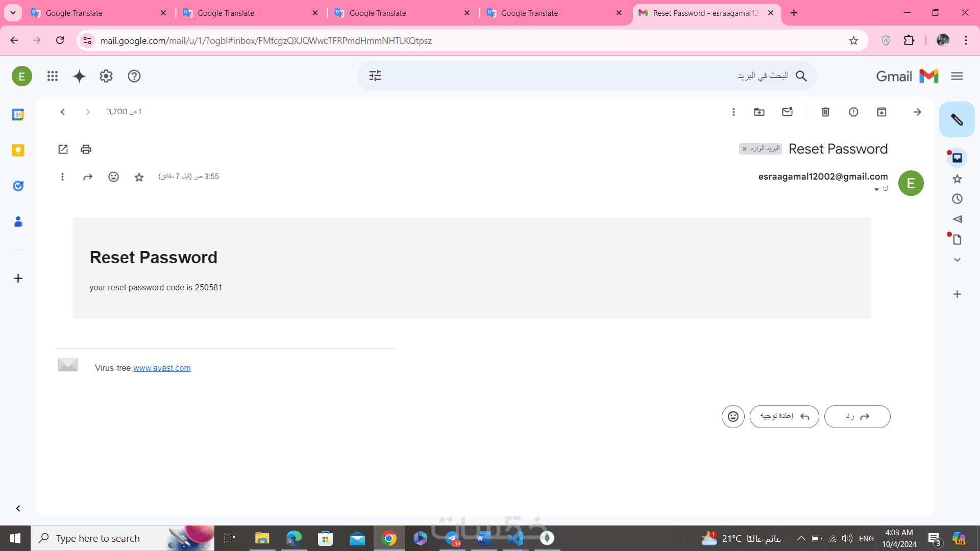Image resolution: width=980 pixels, height=551 pixels.
Task: Delete this email with the trash icon
Action: pyautogui.click(x=825, y=112)
